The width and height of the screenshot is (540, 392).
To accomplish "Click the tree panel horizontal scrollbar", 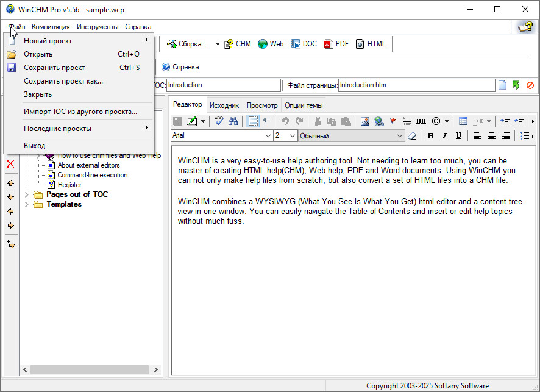I will 90,369.
